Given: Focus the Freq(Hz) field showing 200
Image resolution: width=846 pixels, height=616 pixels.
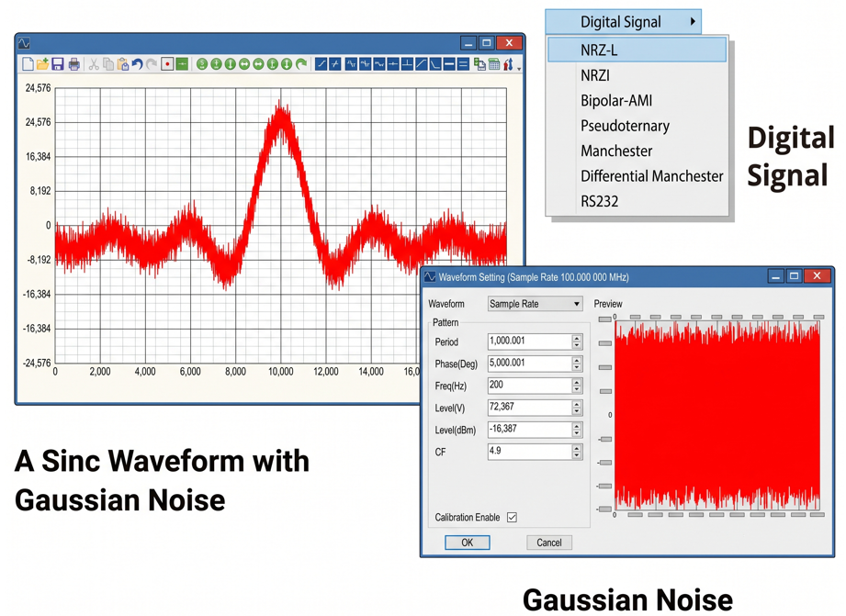Looking at the screenshot, I should click(x=530, y=386).
